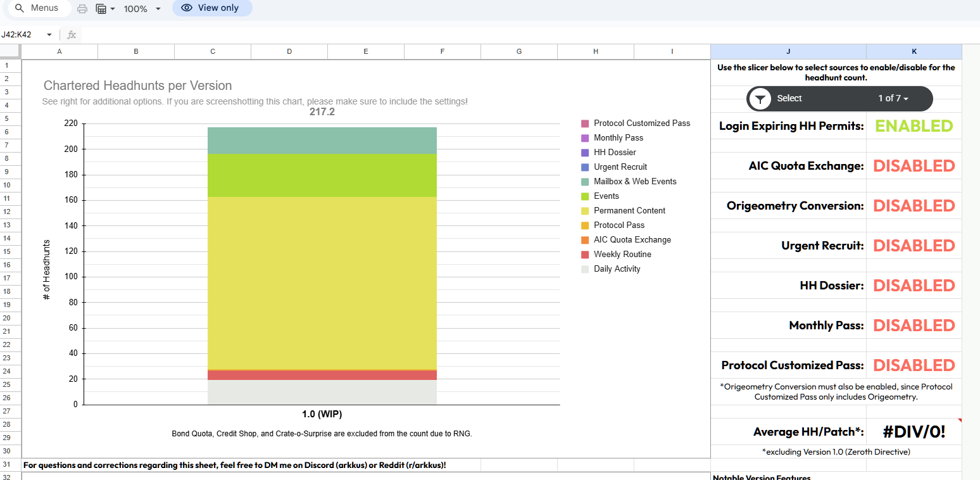Select column J header
This screenshot has height=480, width=980.
[x=788, y=51]
